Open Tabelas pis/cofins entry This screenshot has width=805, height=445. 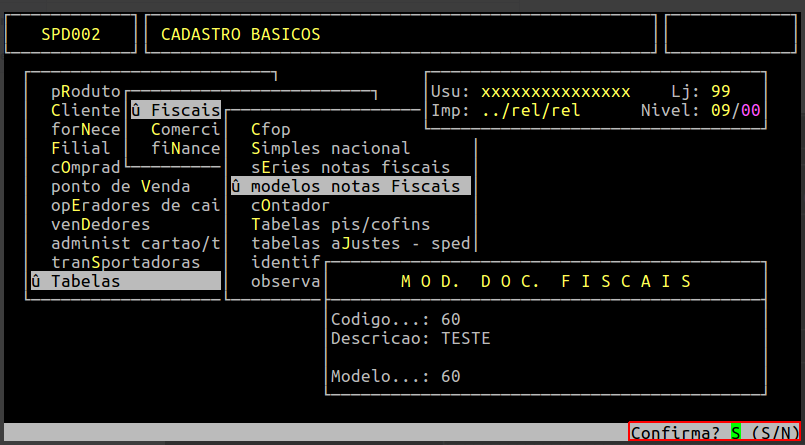pos(340,224)
